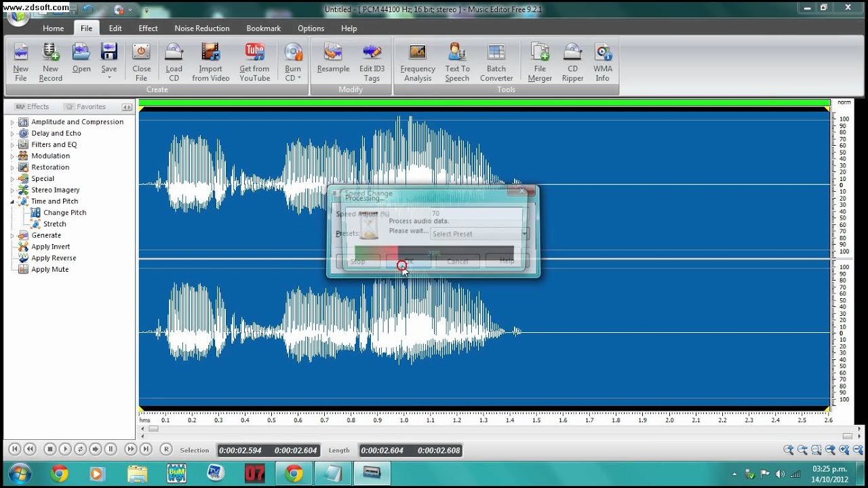Stop playback with the stop button
Viewport: 868px width, 488px height.
[x=50, y=449]
